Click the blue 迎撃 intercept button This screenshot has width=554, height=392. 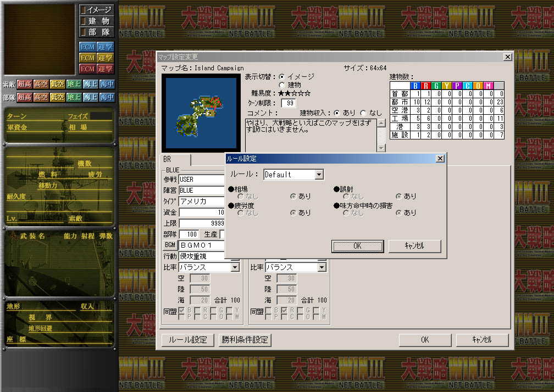pyautogui.click(x=105, y=47)
